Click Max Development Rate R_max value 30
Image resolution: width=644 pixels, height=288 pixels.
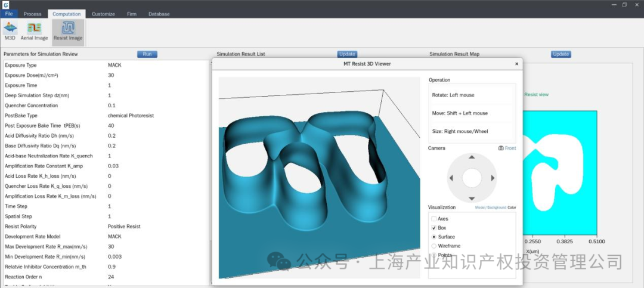point(111,246)
